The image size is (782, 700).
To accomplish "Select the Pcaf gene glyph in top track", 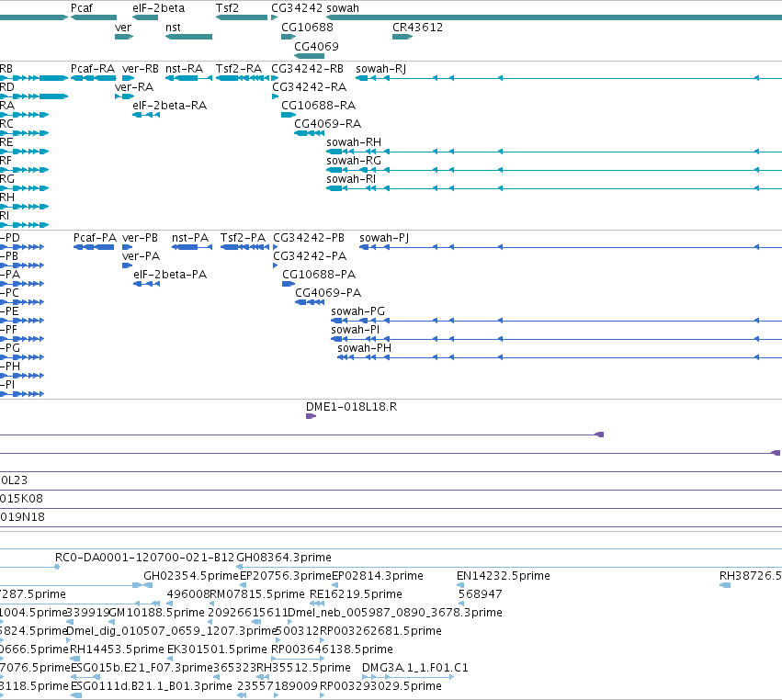I will click(94, 17).
